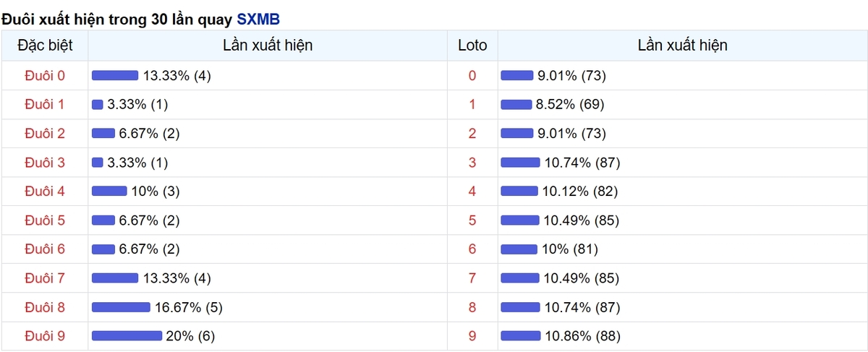Select the "Đuôi 0" row label
This screenshot has width=868, height=352.
(x=45, y=76)
